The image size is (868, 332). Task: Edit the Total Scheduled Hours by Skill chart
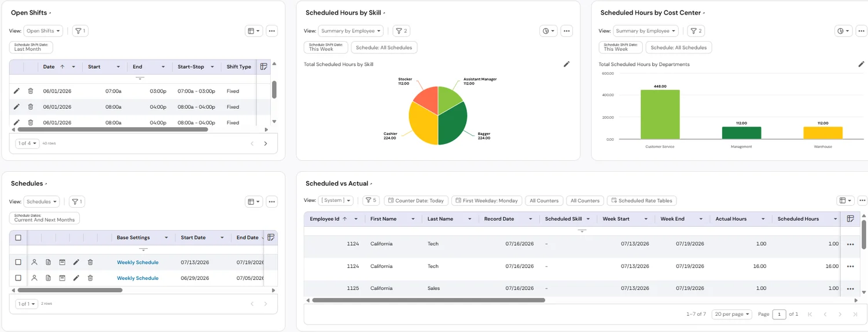(567, 64)
